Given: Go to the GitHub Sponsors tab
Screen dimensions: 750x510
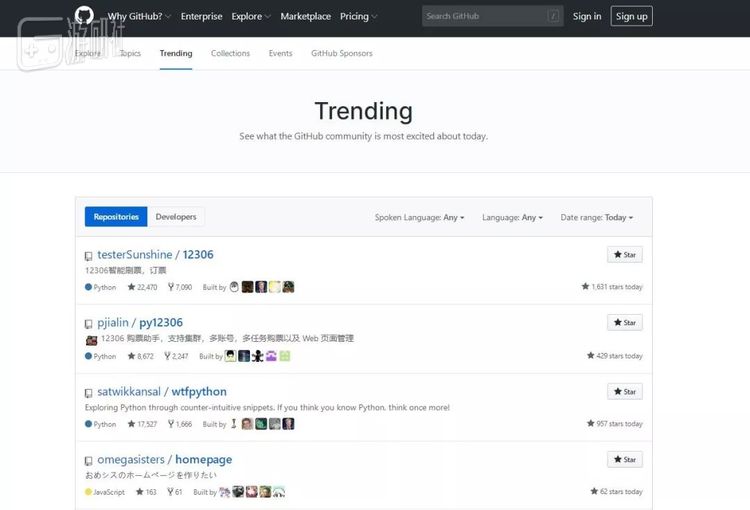Looking at the screenshot, I should click(341, 53).
